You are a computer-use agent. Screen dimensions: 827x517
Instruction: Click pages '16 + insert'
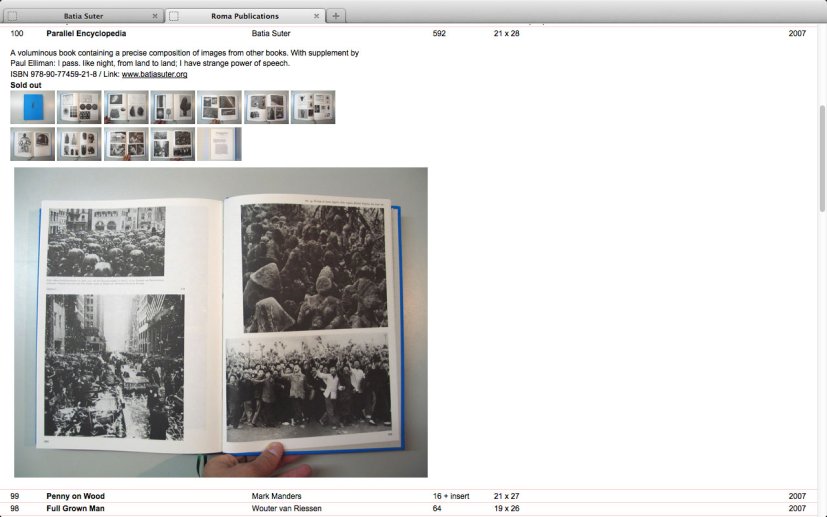(451, 496)
